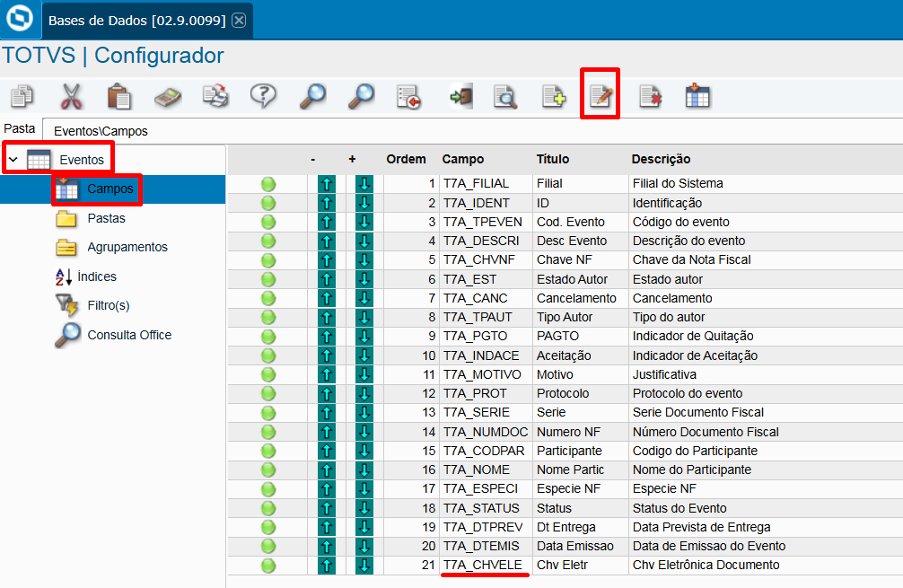
Task: Open Índices in the tree
Action: (x=97, y=276)
